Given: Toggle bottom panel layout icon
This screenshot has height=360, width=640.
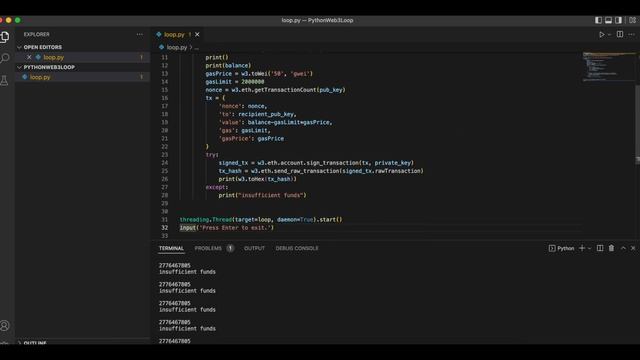Looking at the screenshot, I should (x=608, y=20).
